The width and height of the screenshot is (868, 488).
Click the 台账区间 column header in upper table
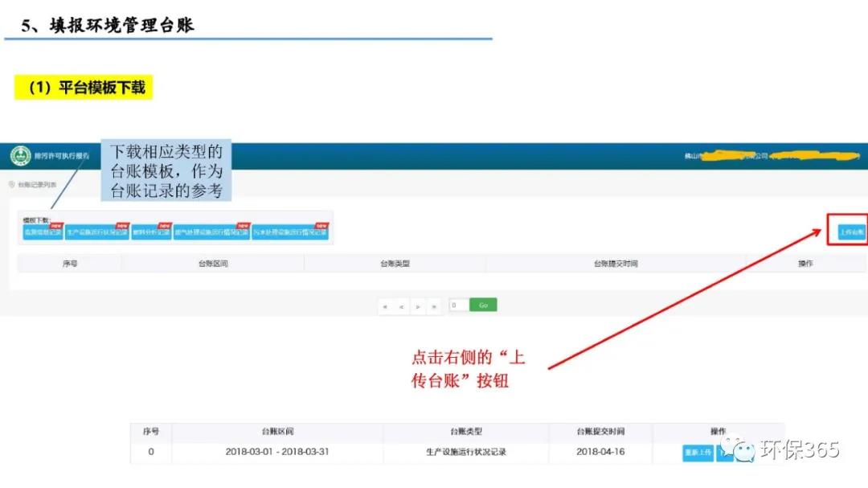(213, 264)
